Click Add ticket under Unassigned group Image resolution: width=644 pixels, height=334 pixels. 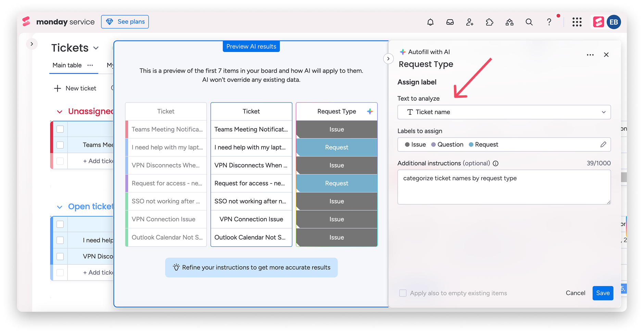point(98,161)
